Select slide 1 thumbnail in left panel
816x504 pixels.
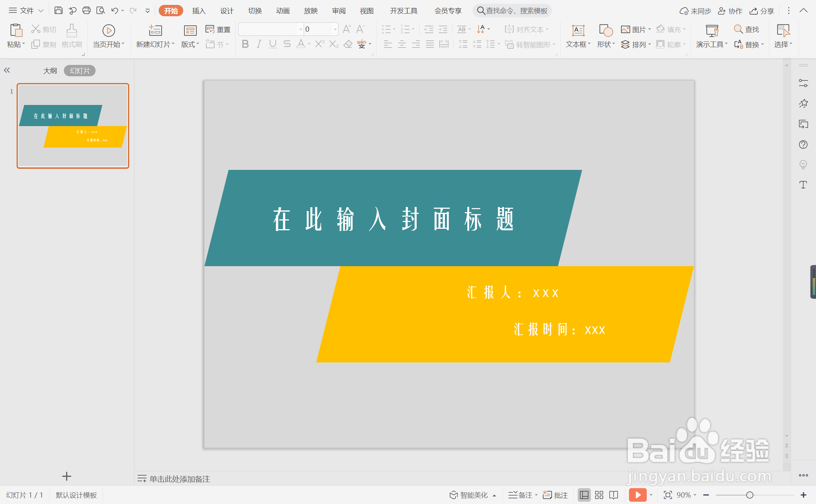click(73, 126)
